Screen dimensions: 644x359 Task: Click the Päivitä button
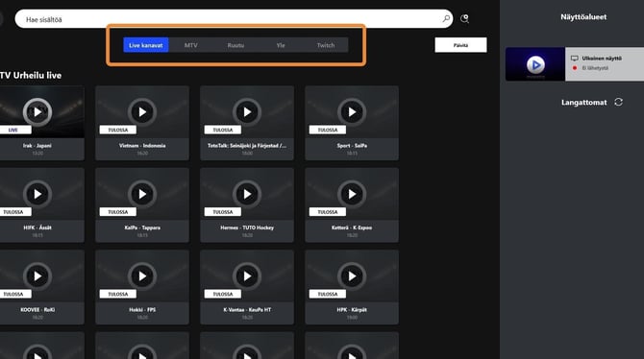tap(460, 45)
